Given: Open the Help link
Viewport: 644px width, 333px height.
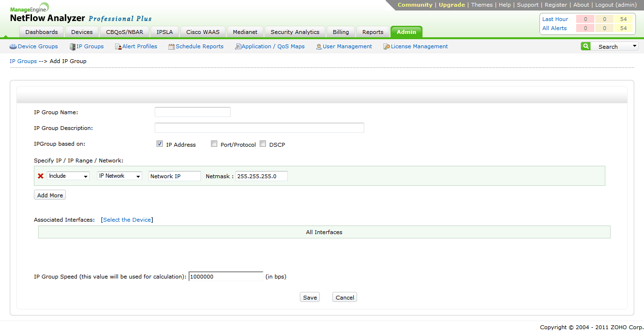Looking at the screenshot, I should (505, 5).
